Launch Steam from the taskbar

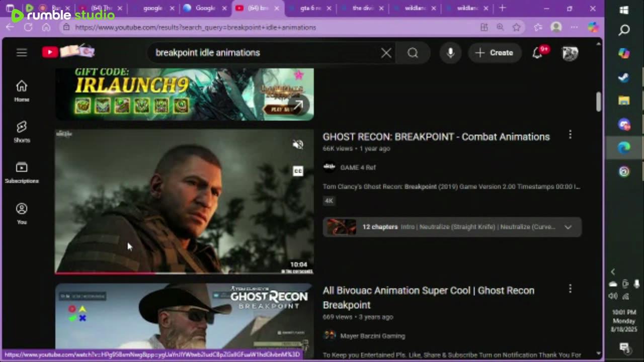[624, 77]
